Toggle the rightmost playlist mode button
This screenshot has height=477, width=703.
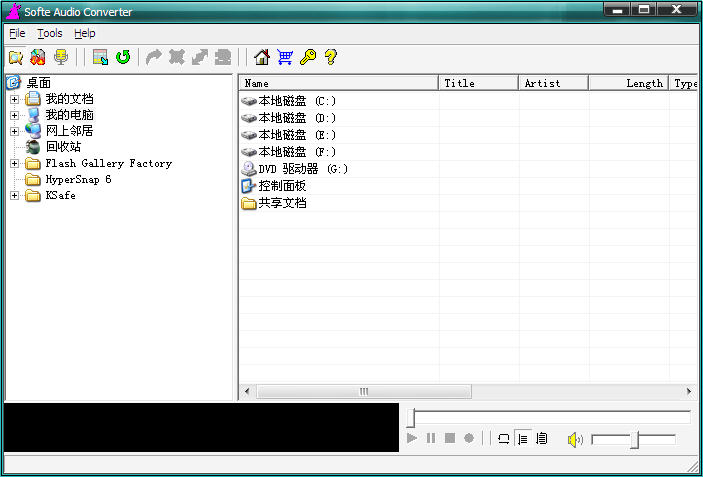coord(541,439)
